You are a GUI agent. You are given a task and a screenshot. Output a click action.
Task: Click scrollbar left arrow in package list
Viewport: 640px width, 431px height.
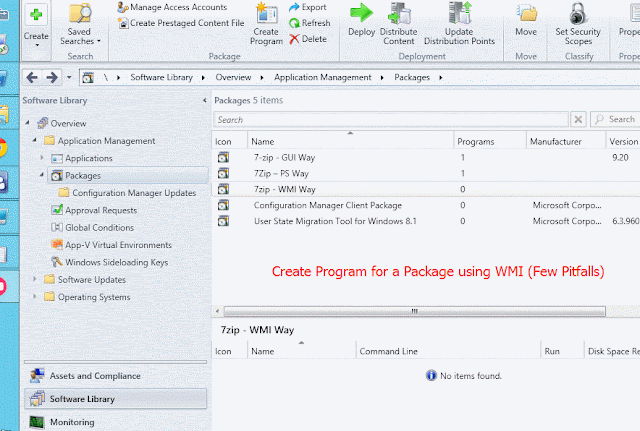pyautogui.click(x=217, y=311)
